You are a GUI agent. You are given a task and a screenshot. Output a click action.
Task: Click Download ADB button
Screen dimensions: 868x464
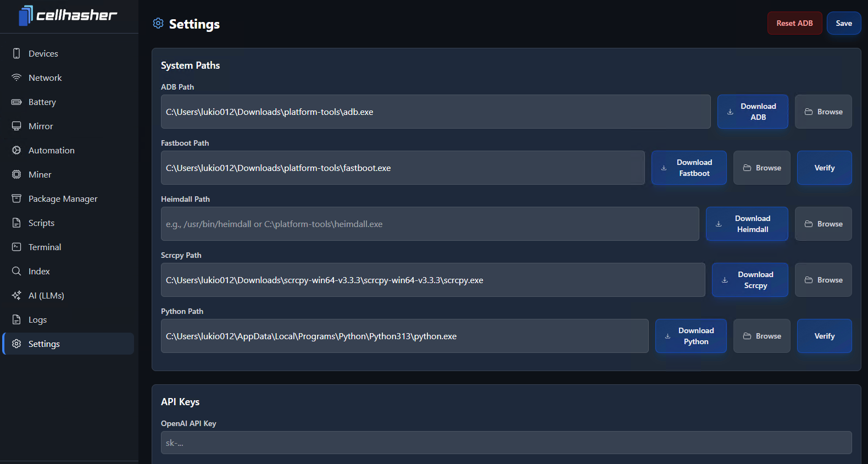pyautogui.click(x=752, y=112)
